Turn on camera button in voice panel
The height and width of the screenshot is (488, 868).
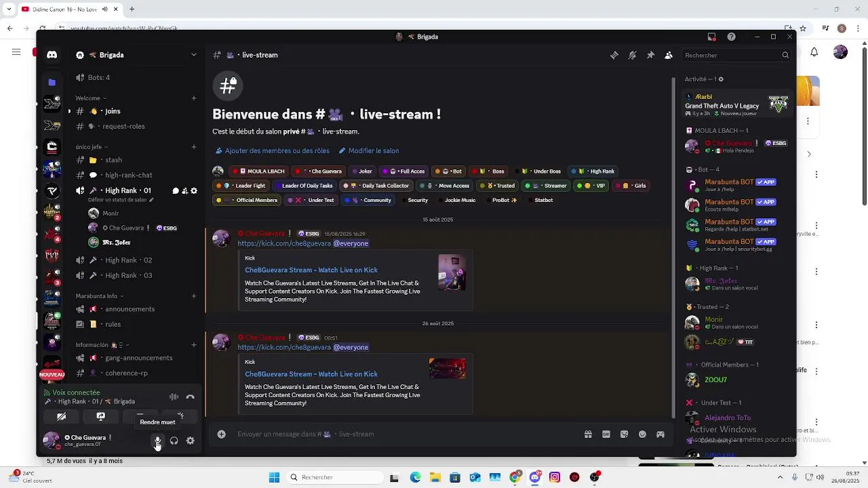pyautogui.click(x=62, y=416)
